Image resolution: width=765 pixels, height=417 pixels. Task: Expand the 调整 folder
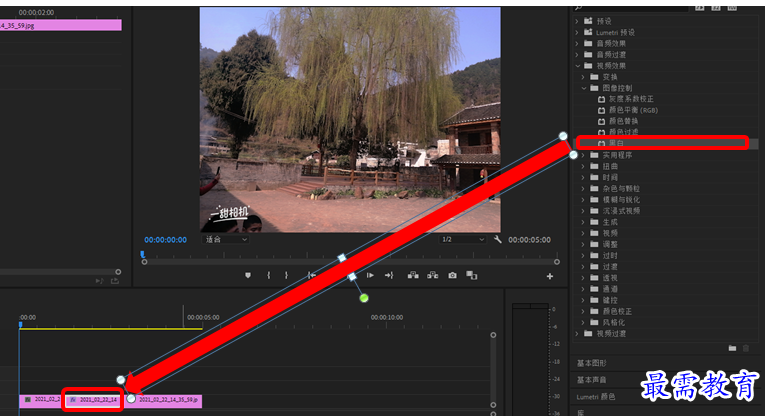pyautogui.click(x=583, y=244)
